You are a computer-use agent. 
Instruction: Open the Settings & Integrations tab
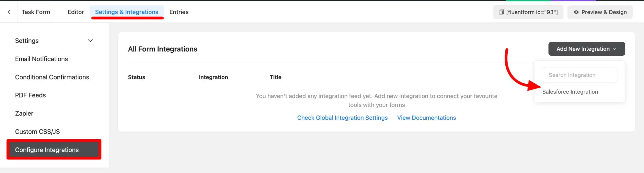pos(127,12)
